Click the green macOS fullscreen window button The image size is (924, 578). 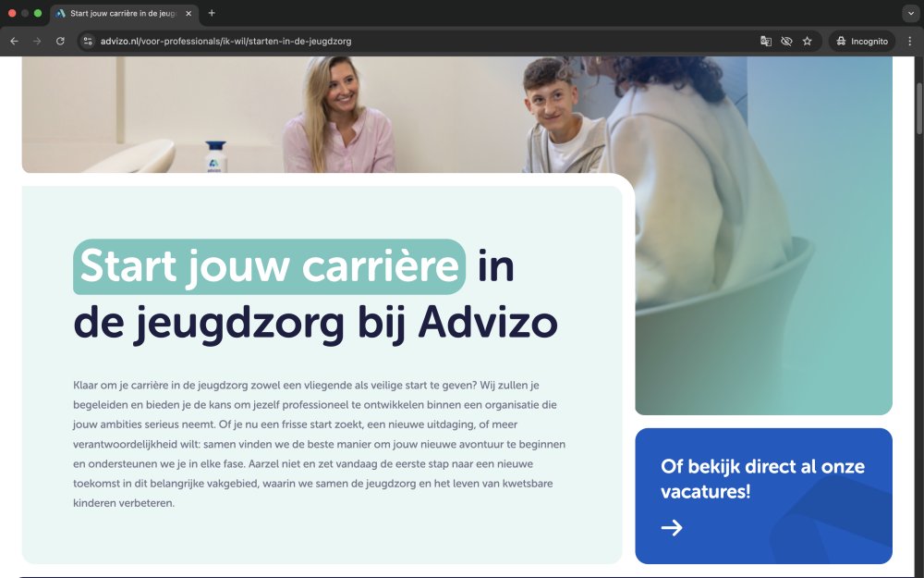[38, 13]
